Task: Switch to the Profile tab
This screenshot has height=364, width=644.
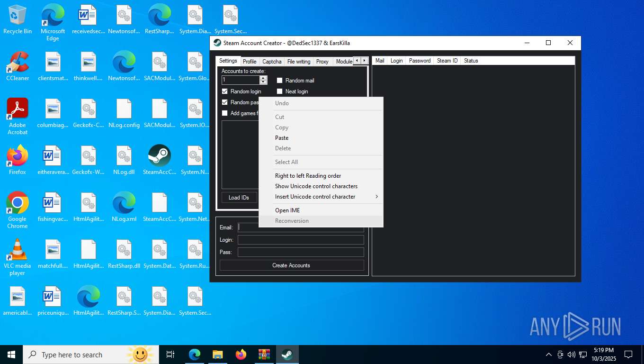Action: 250,62
